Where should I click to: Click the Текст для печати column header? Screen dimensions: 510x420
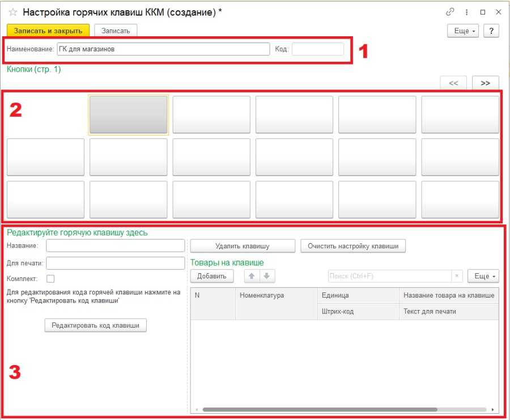449,311
